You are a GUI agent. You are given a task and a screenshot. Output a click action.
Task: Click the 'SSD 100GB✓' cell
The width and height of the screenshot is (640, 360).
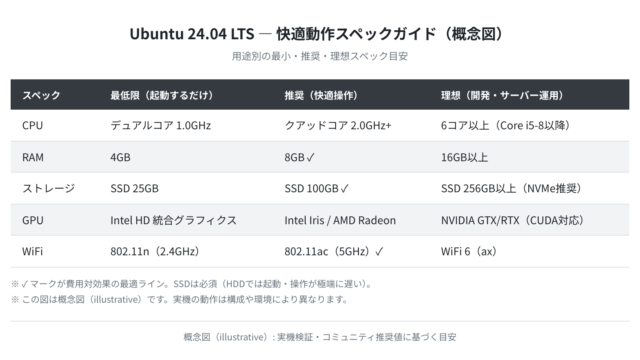coord(317,188)
